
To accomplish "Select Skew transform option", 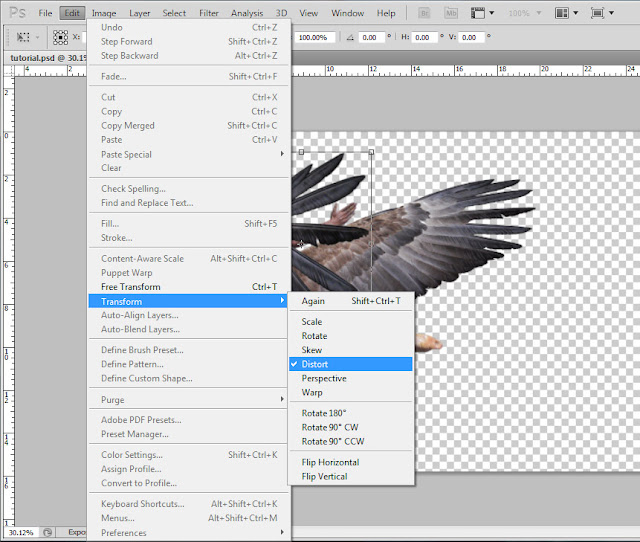I will [x=350, y=350].
